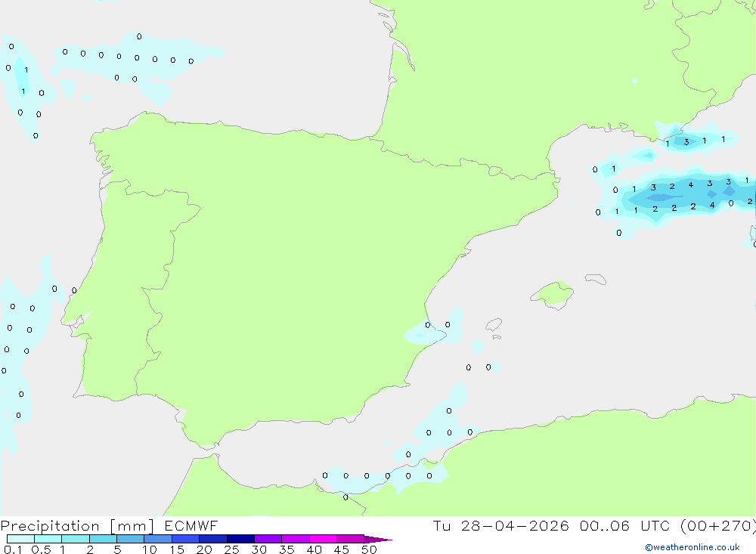
Task: Click the '(00+270)' forecast hour text
Action: point(718,526)
